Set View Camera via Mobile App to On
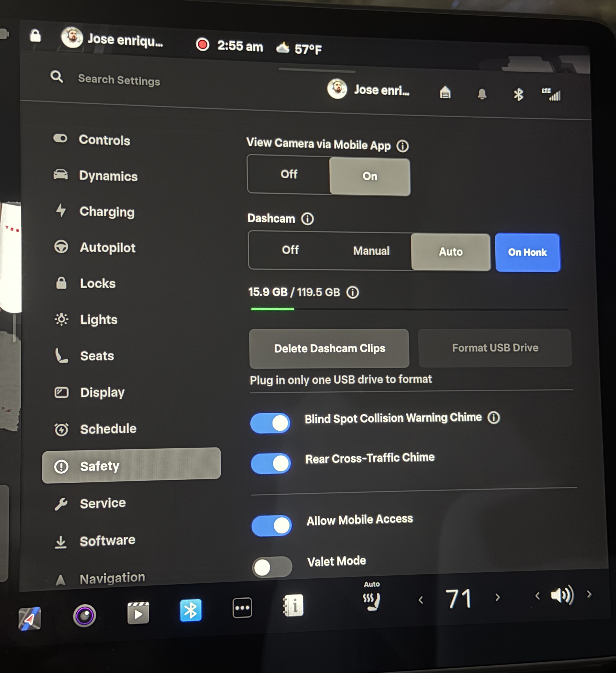The height and width of the screenshot is (673, 616). [x=370, y=176]
